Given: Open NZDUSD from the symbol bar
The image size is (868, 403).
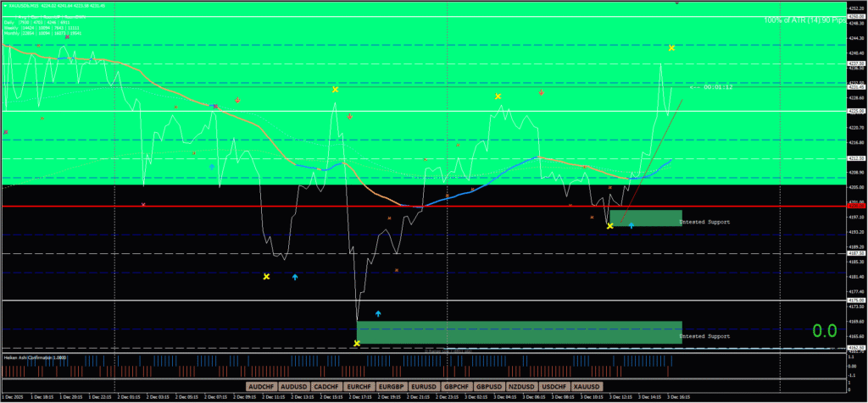Looking at the screenshot, I should [523, 386].
